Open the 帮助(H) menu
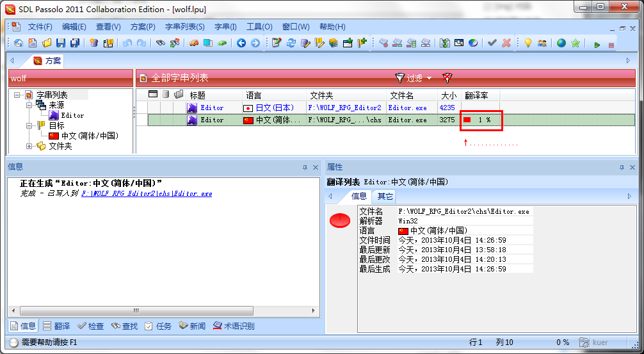The image size is (644, 354). [x=332, y=27]
